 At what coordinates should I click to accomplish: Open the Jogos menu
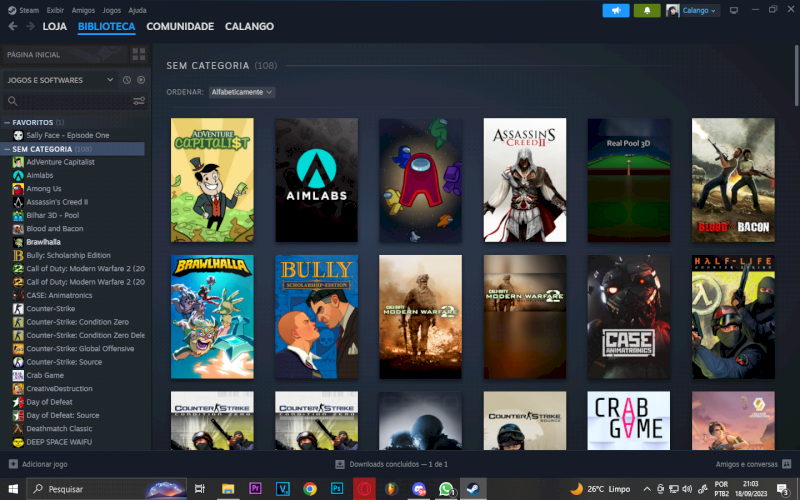click(x=111, y=10)
